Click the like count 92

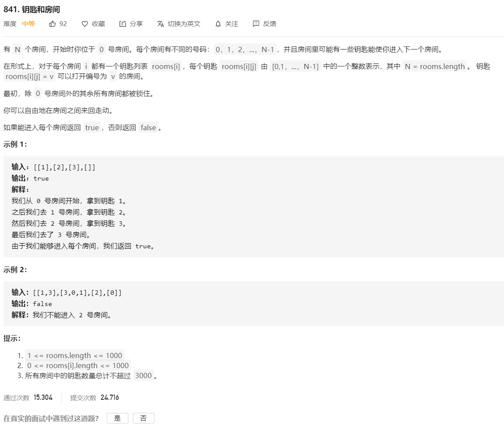(63, 24)
